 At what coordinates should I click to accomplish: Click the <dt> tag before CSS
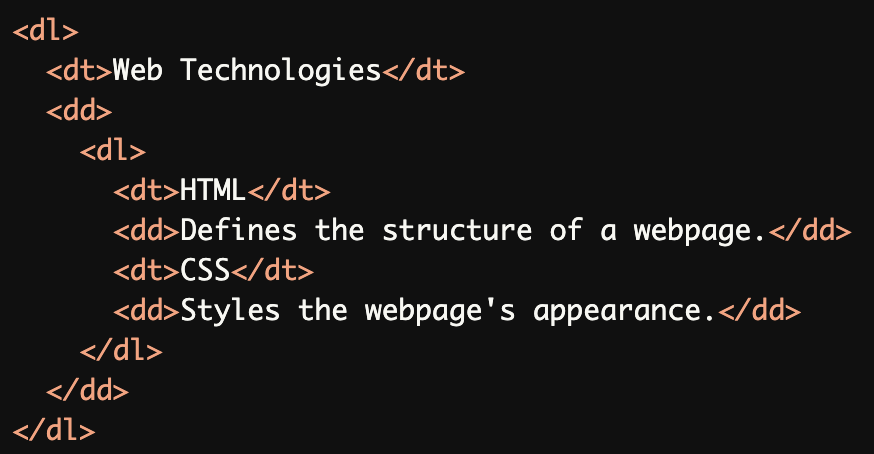[x=146, y=271]
